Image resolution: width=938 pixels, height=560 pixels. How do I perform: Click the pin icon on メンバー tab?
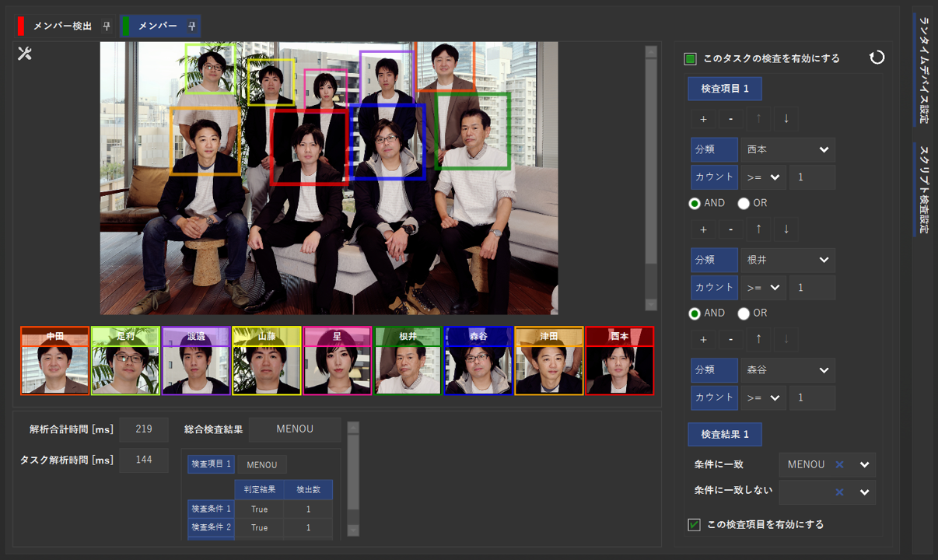click(191, 26)
